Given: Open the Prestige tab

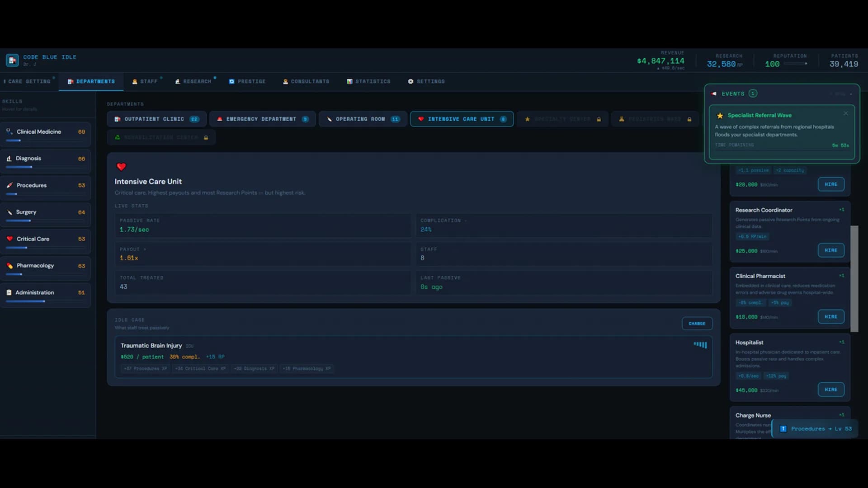Looking at the screenshot, I should pos(247,81).
